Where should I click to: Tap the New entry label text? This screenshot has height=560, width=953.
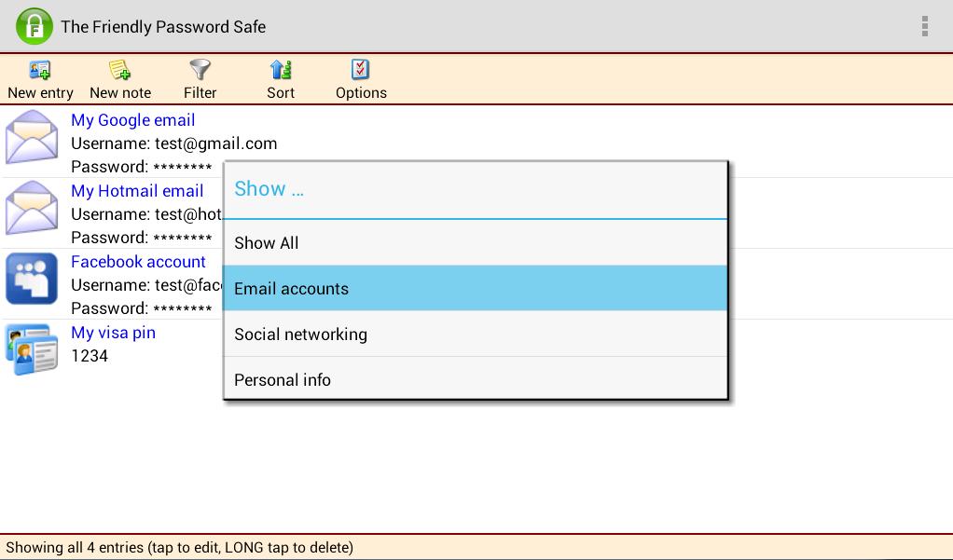(40, 93)
